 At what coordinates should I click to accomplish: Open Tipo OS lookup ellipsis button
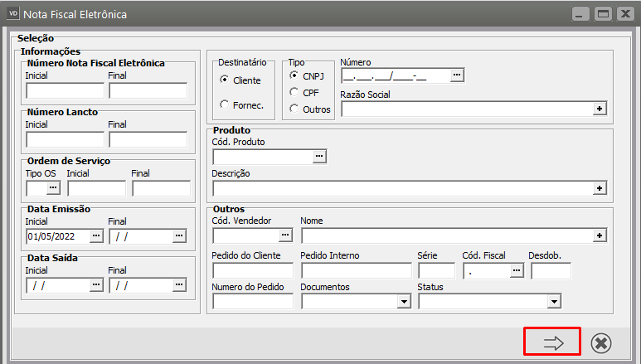pyautogui.click(x=54, y=188)
